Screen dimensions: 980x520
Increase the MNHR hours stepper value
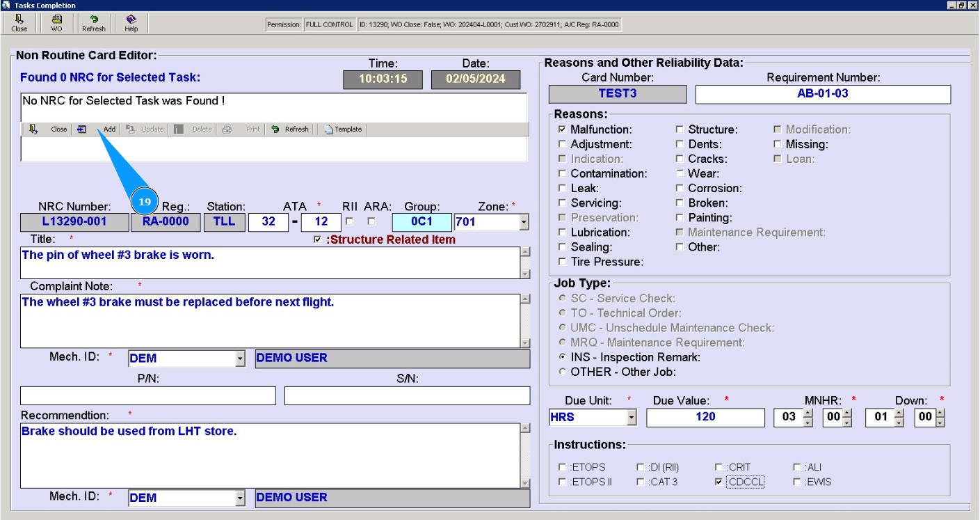click(807, 413)
